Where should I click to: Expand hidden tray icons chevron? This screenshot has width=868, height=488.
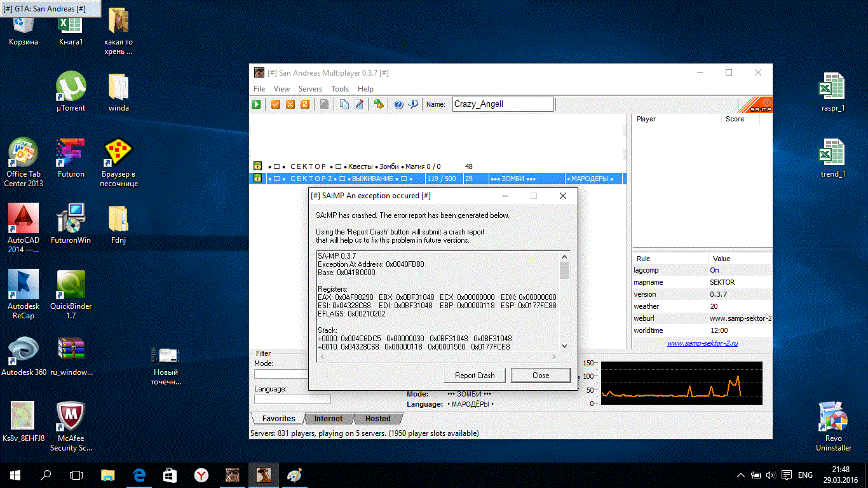click(740, 475)
